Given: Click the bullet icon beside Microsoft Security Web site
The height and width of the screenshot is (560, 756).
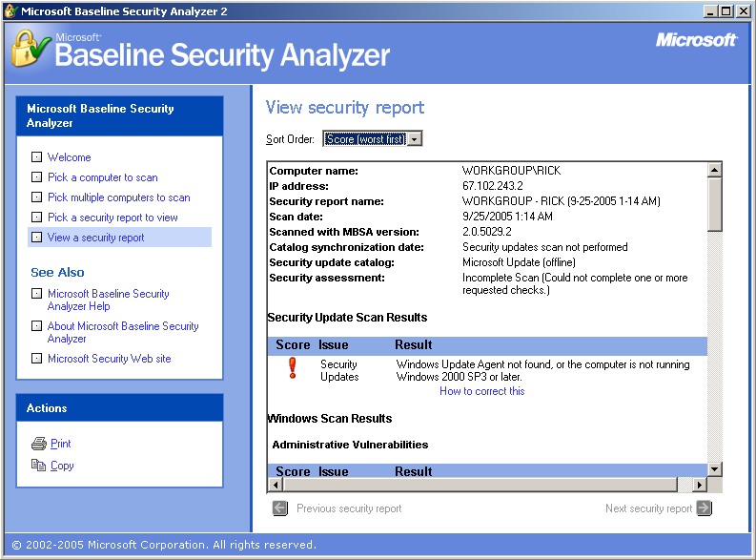Looking at the screenshot, I should click(36, 359).
